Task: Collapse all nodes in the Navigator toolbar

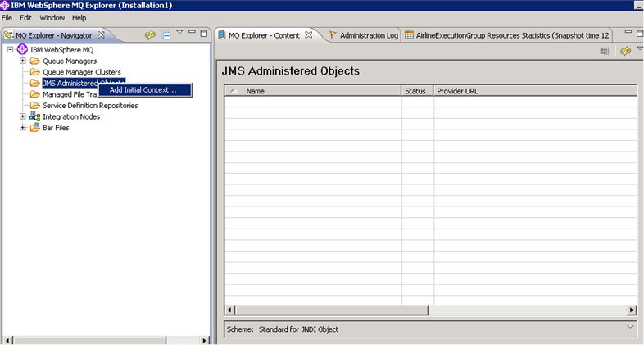Action: 166,35
